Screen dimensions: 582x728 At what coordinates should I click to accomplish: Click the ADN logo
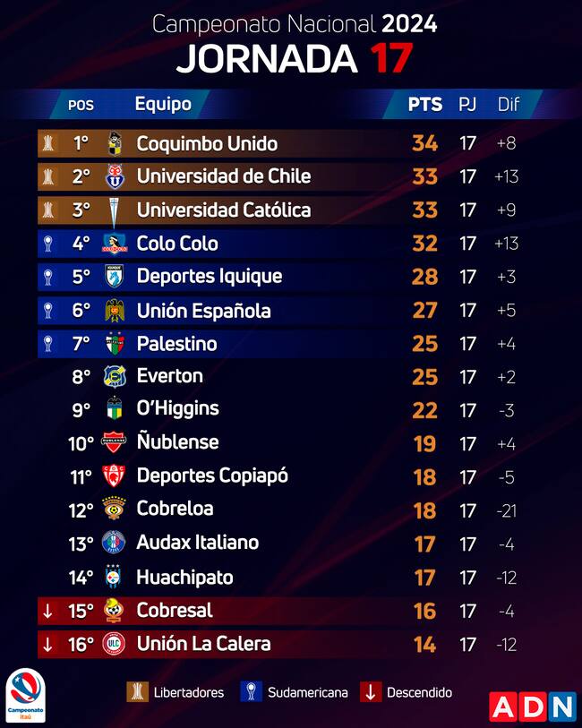pos(532,707)
